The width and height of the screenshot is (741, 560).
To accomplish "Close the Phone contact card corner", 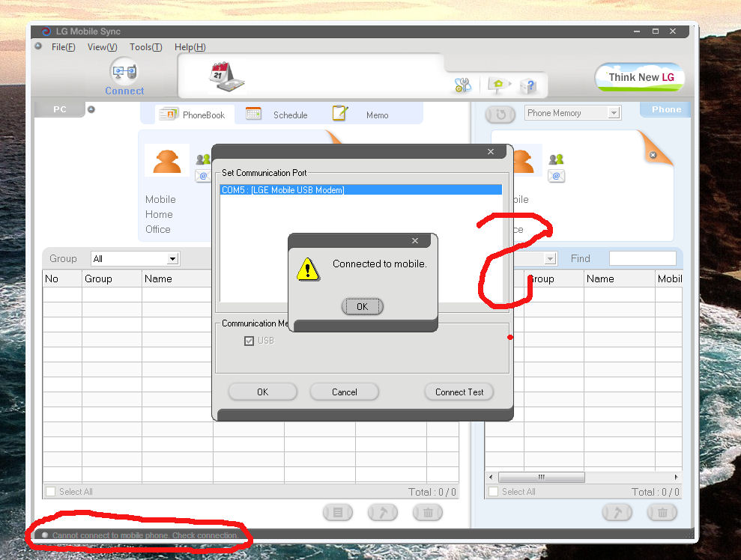I will pos(653,155).
